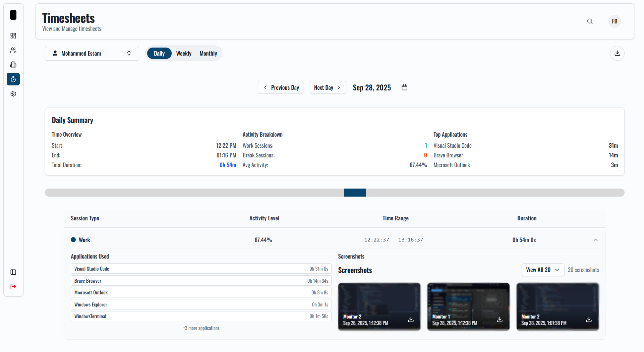Download timesheet data via top-right download icon
Image resolution: width=644 pixels, height=352 pixels.
pyautogui.click(x=617, y=53)
